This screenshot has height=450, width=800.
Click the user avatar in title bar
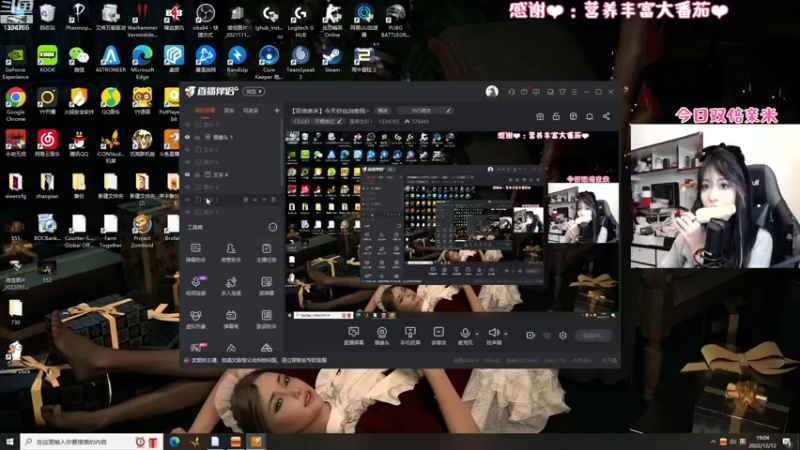tap(492, 91)
